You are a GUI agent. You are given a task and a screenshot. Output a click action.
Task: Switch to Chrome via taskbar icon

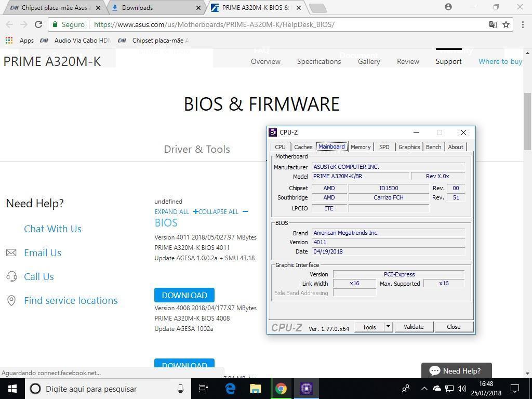point(281,389)
